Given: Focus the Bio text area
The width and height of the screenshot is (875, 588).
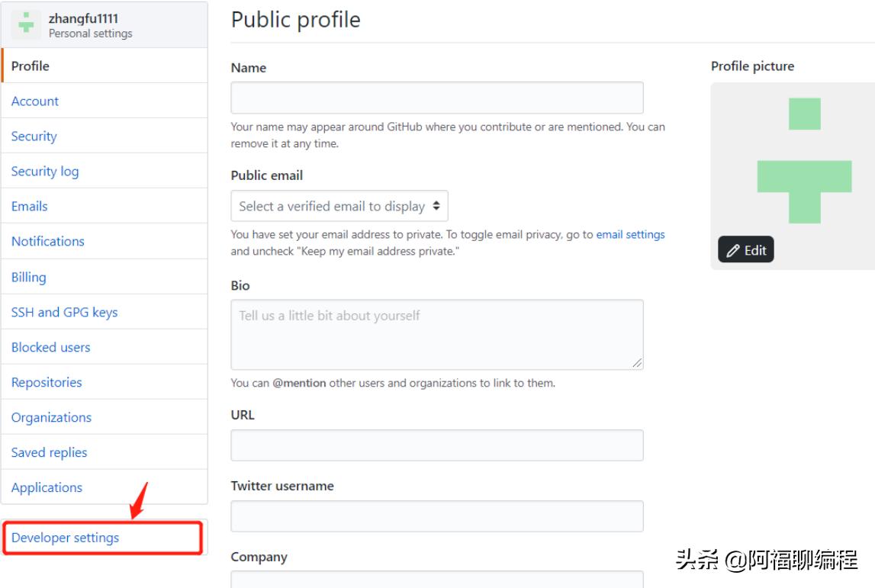Looking at the screenshot, I should 437,335.
